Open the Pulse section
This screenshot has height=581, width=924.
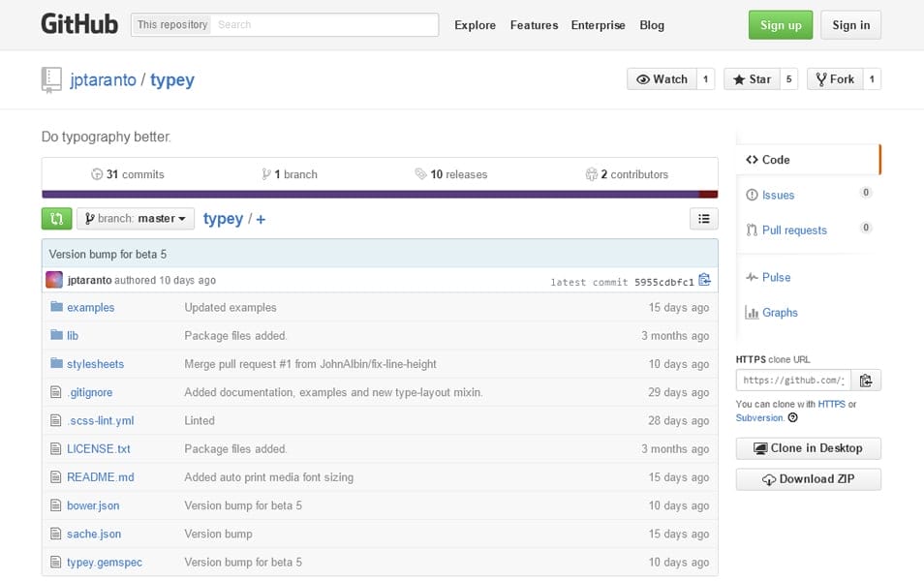click(x=776, y=277)
